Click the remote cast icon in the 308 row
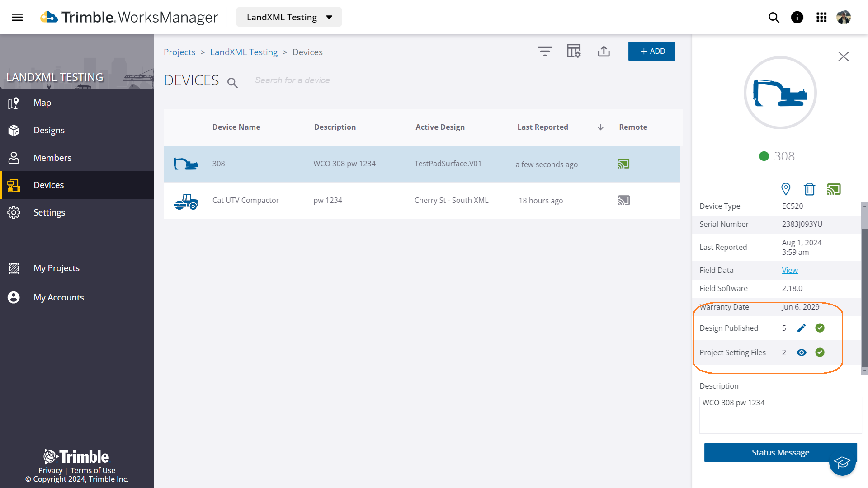Viewport: 868px width, 488px height. point(623,164)
